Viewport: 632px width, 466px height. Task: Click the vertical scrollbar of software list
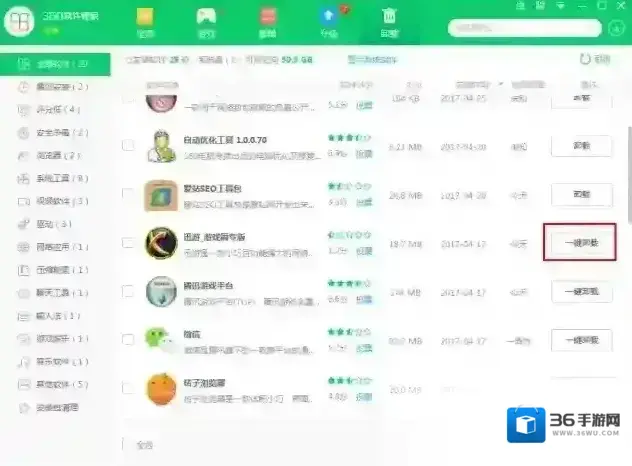pos(630,174)
